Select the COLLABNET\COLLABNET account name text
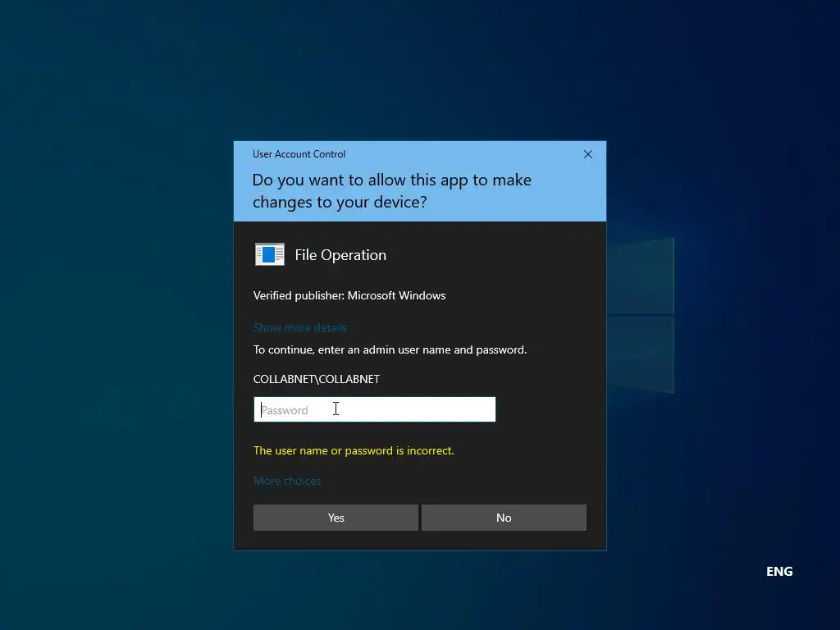The width and height of the screenshot is (840, 630). pos(317,379)
